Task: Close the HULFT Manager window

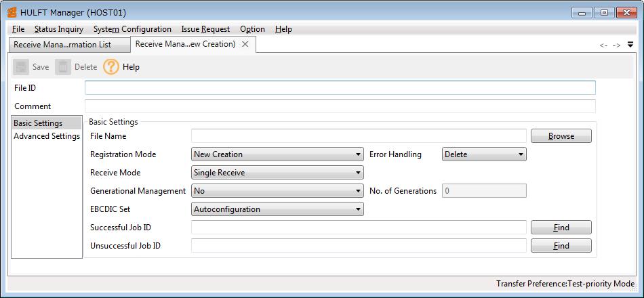Action: click(627, 13)
